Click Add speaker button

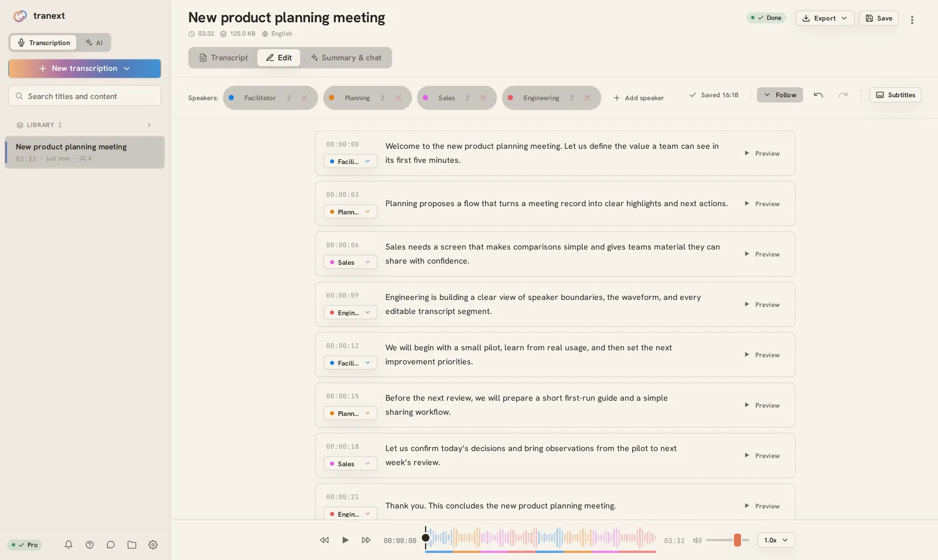(638, 98)
